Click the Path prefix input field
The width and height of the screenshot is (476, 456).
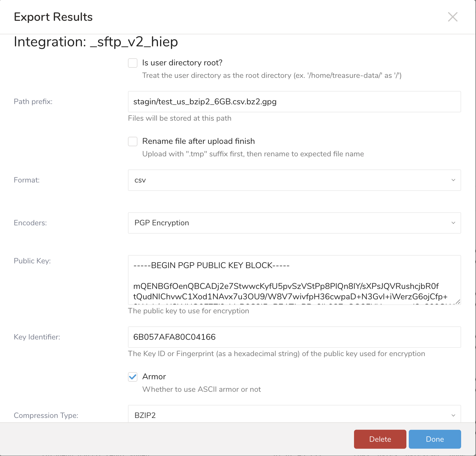click(x=294, y=102)
